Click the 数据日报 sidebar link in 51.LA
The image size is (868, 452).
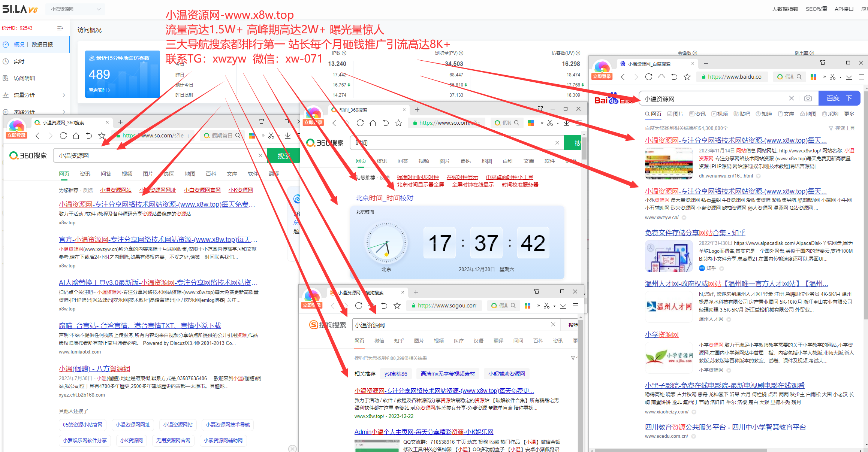[x=42, y=45]
